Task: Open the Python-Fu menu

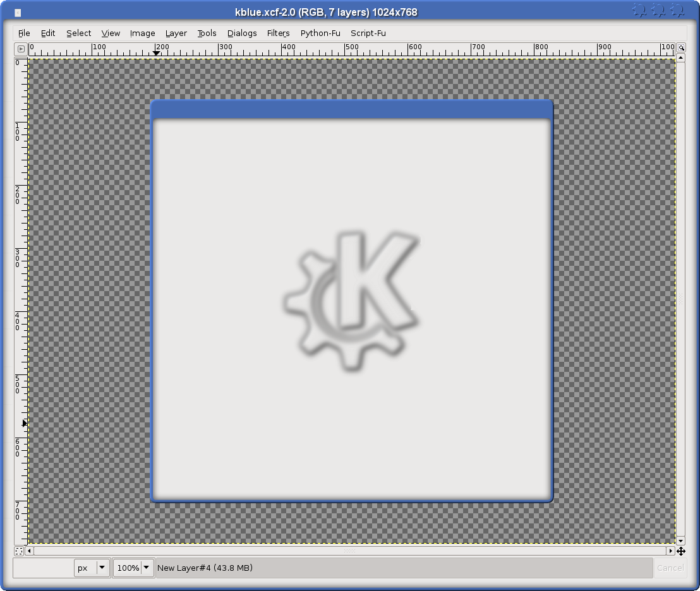Action: click(x=320, y=33)
